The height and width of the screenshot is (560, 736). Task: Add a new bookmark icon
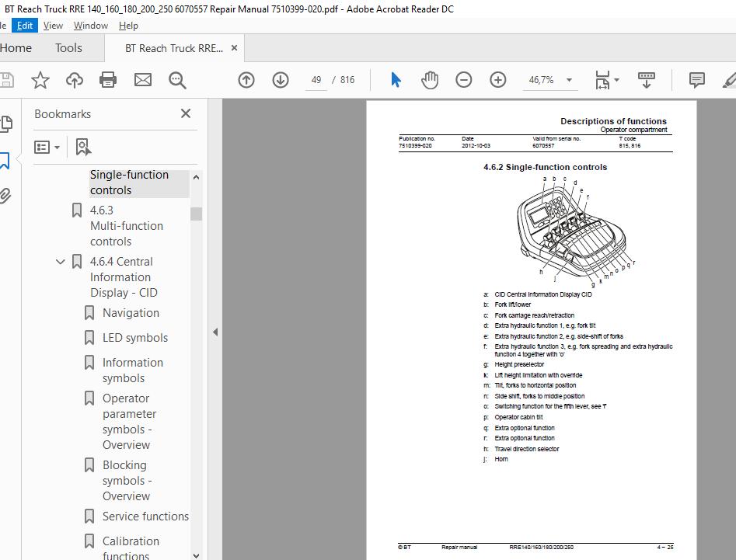(x=83, y=147)
